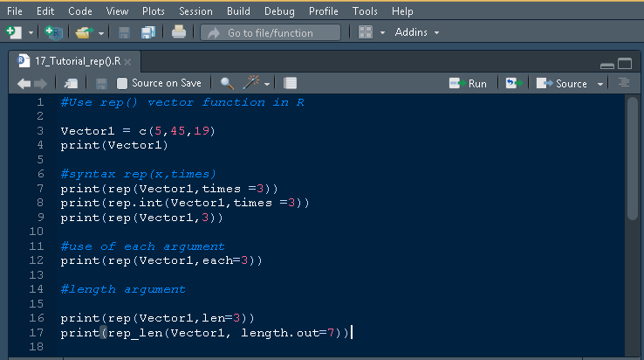Open the Source options dropdown arrow
644x360 pixels.
coord(600,84)
